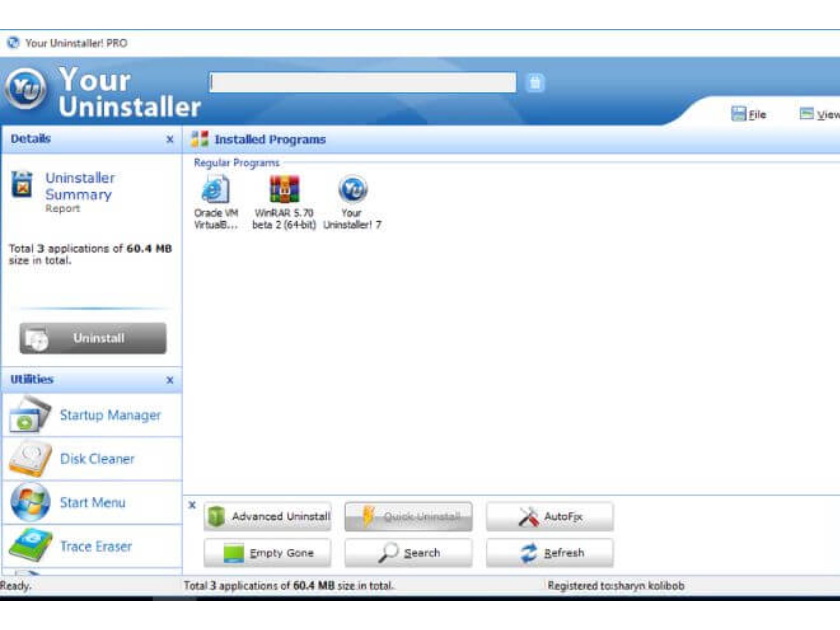Select Your Uninstaller! 7 program
The width and height of the screenshot is (840, 630).
352,202
